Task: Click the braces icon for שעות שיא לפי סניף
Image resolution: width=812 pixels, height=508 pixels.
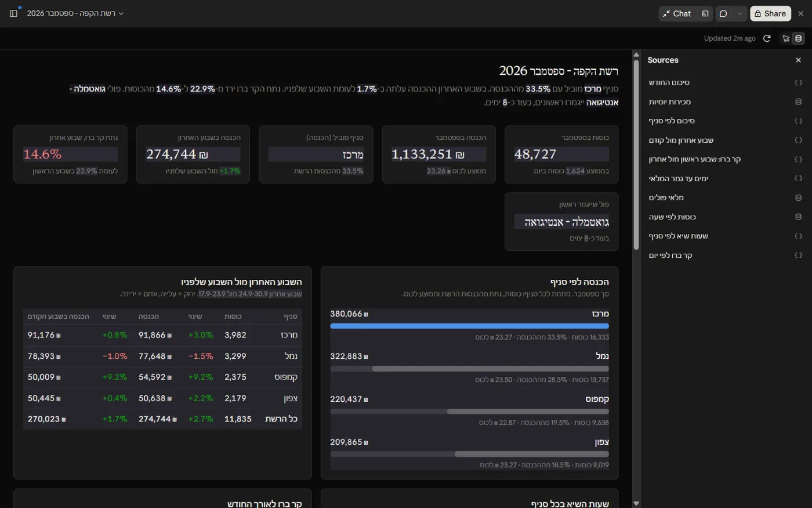Action: pos(798,236)
